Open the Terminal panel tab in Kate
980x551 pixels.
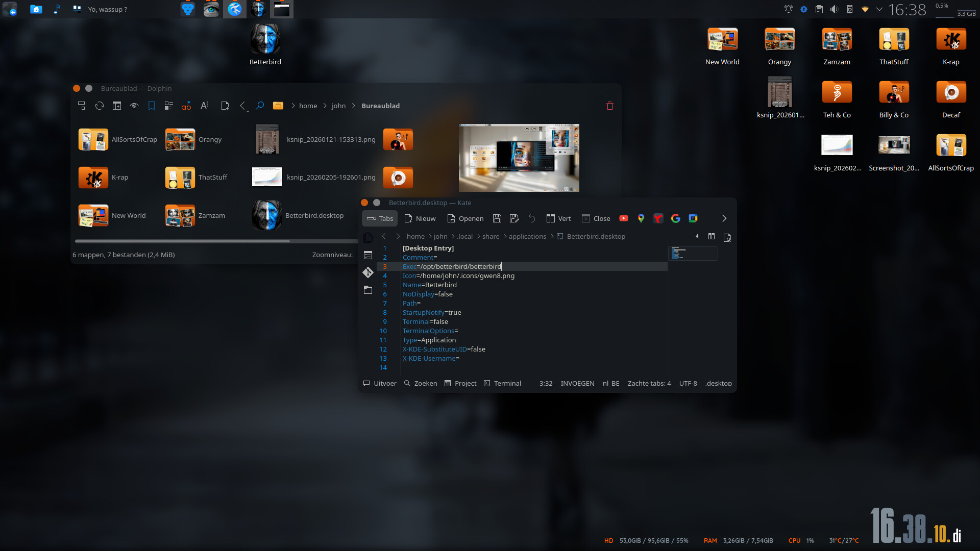coord(502,383)
